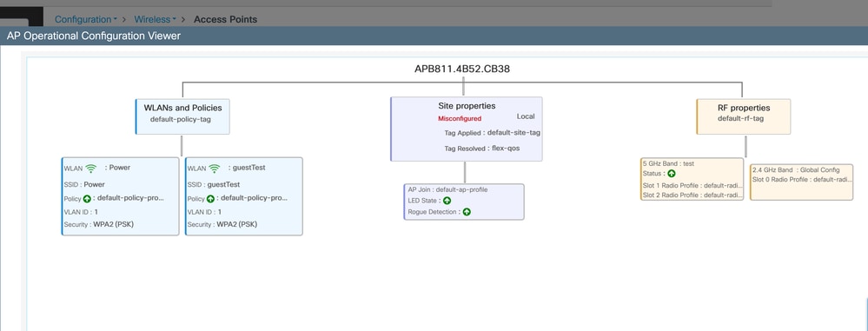
Task: Click the default-rf-tag label
Action: [740, 118]
